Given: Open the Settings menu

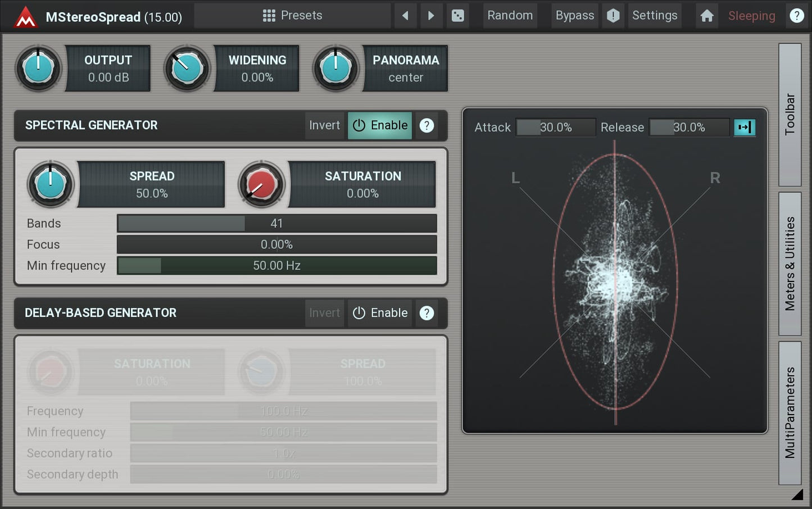Looking at the screenshot, I should tap(655, 16).
